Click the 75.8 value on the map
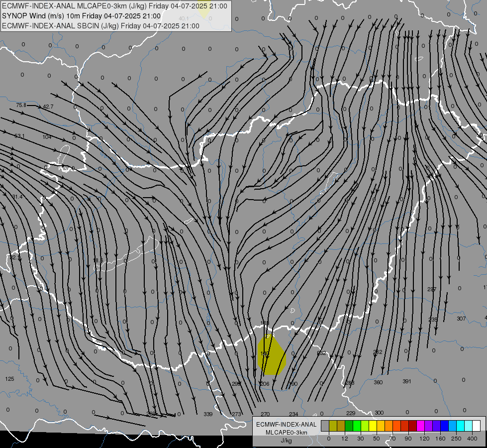This screenshot has height=448, width=487. 21,105
